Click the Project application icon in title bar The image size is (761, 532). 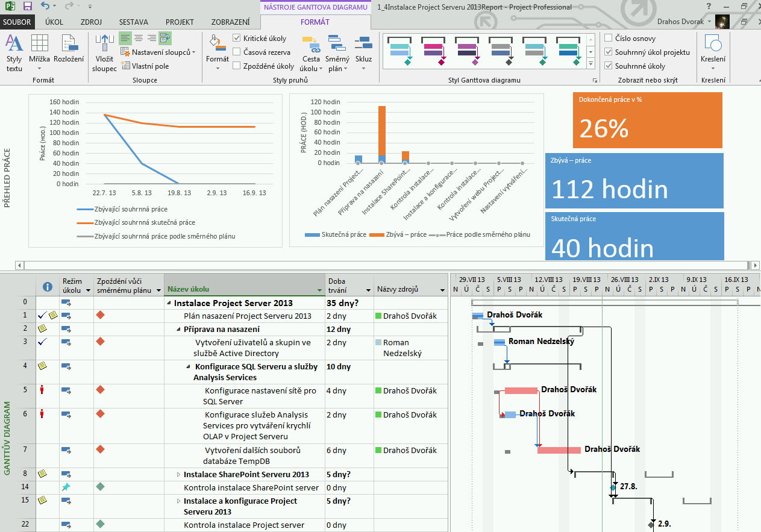10,7
